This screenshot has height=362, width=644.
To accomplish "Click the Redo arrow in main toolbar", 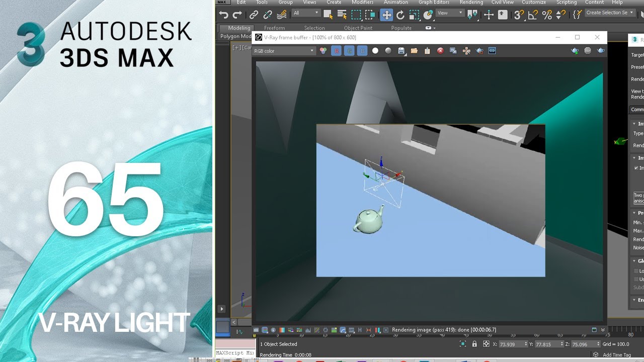I will [x=237, y=15].
